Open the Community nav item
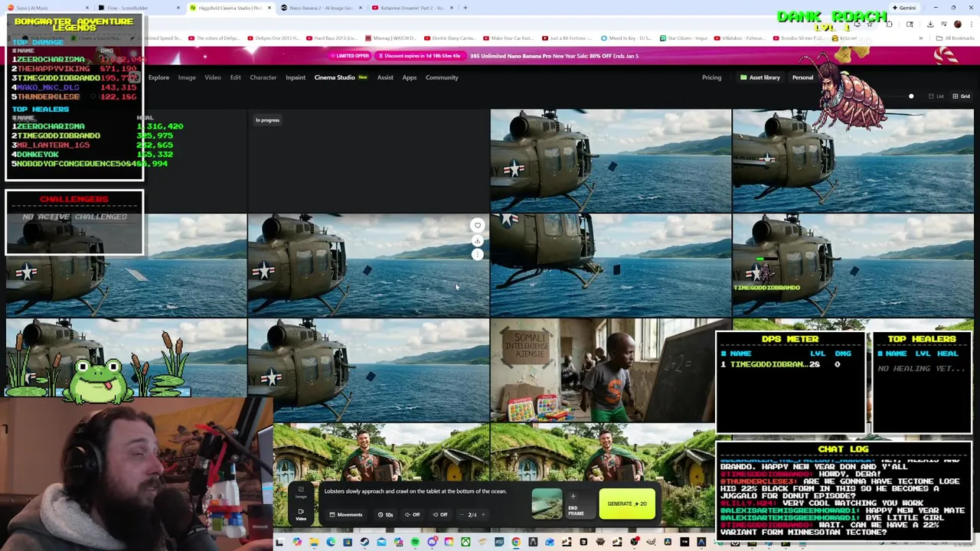 pos(442,77)
